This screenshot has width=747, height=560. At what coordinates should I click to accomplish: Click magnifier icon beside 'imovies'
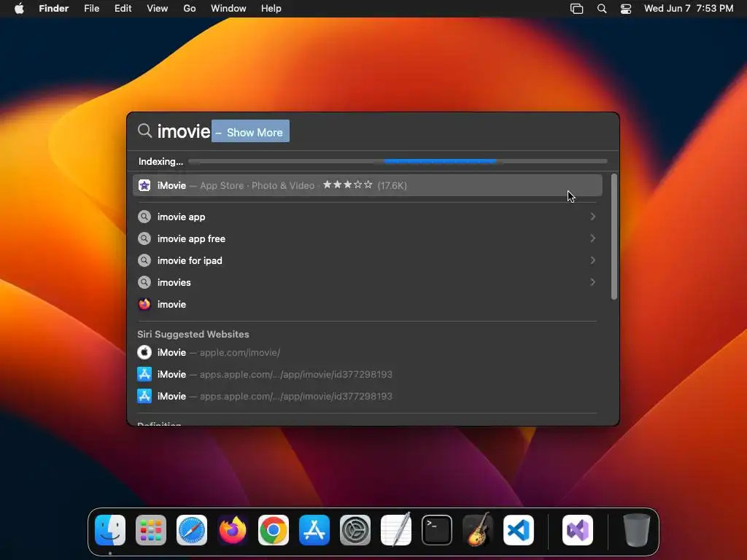144,282
